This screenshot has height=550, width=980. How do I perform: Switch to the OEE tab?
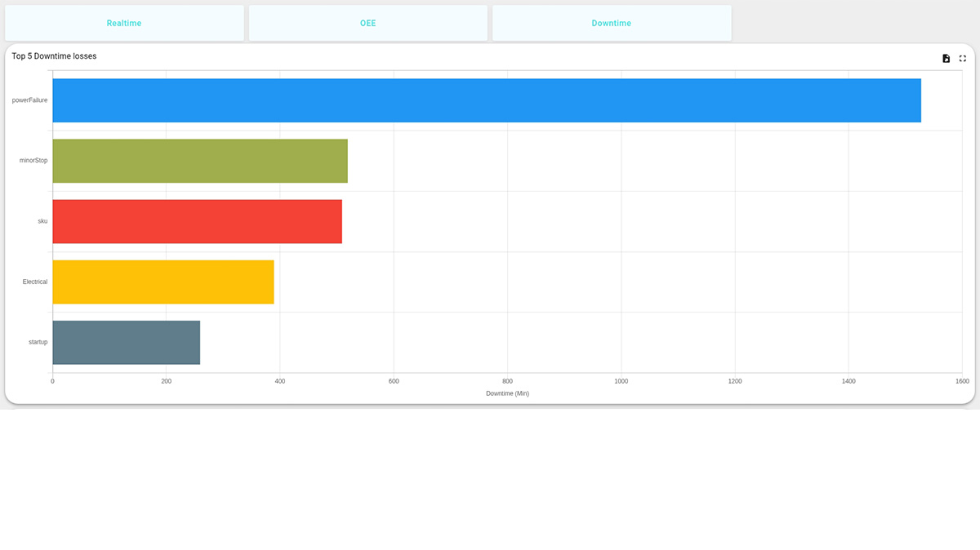click(367, 23)
